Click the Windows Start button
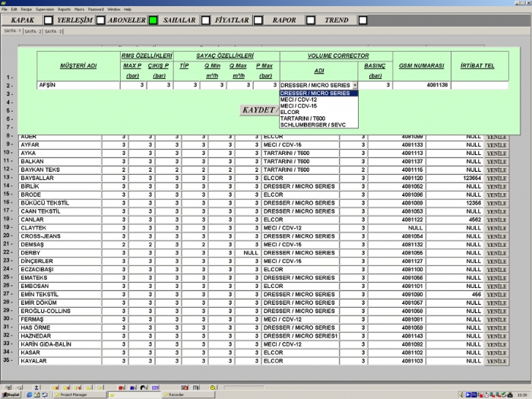Image resolution: width=532 pixels, height=399 pixels. (11, 395)
